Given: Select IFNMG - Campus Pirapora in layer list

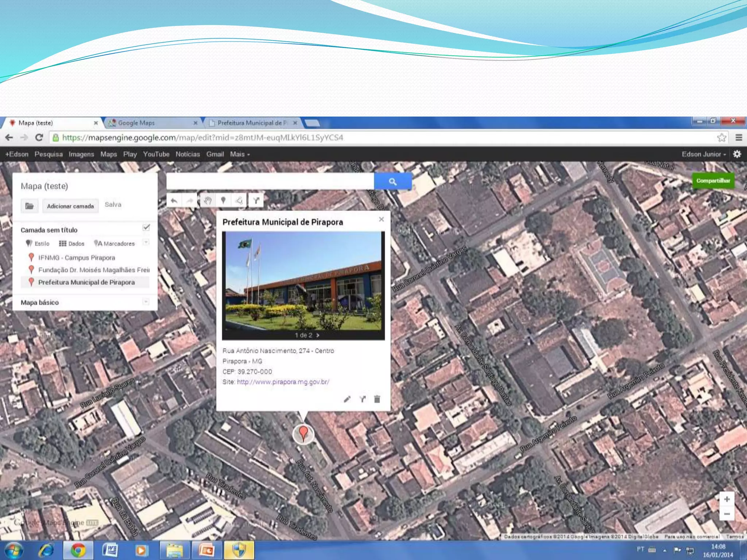Looking at the screenshot, I should pos(77,258).
